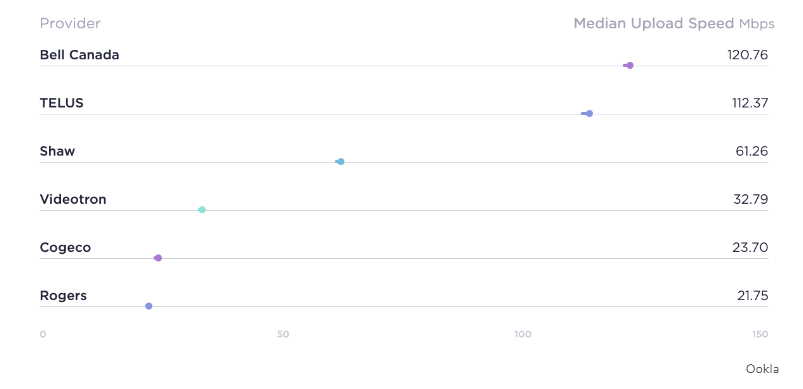
Task: Click Bell Canada's purple data point
Action: 629,66
